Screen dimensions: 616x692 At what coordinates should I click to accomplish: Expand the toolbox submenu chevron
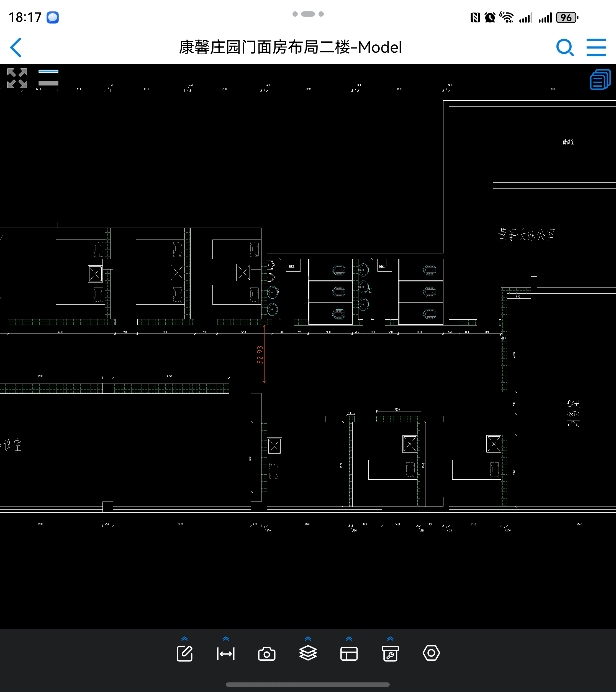click(x=390, y=638)
